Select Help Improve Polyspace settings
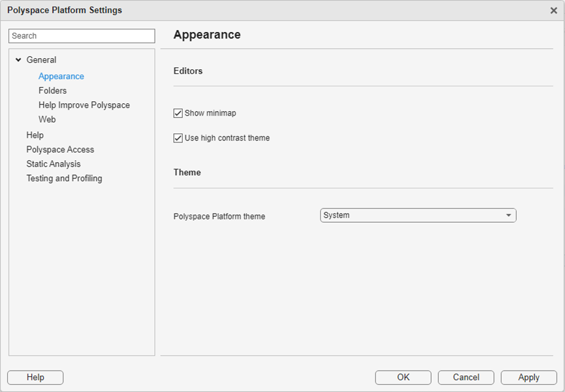This screenshot has height=392, width=565. coord(84,105)
